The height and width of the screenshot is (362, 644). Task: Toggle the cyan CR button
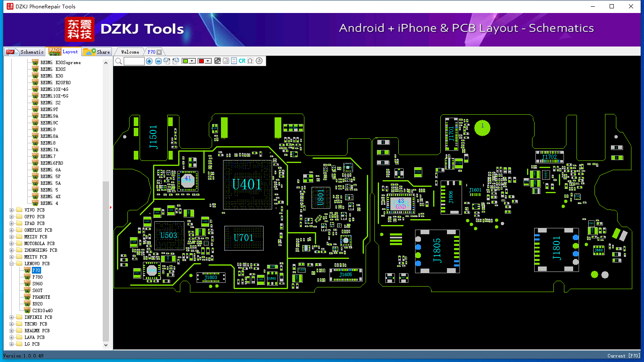tap(242, 61)
